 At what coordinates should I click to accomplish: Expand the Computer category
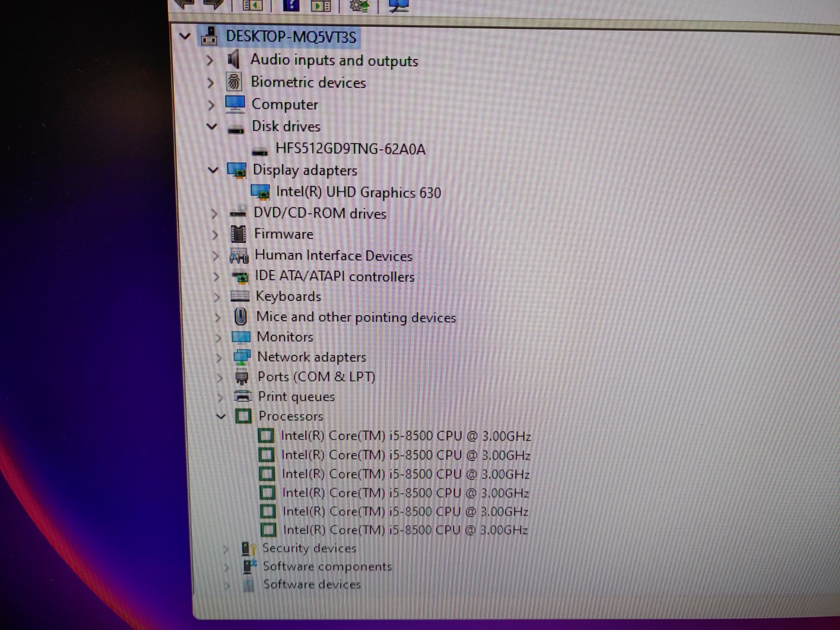tap(211, 105)
